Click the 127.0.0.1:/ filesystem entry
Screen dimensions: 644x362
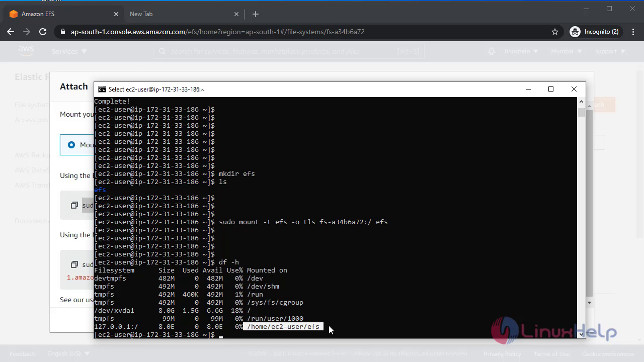tap(116, 326)
